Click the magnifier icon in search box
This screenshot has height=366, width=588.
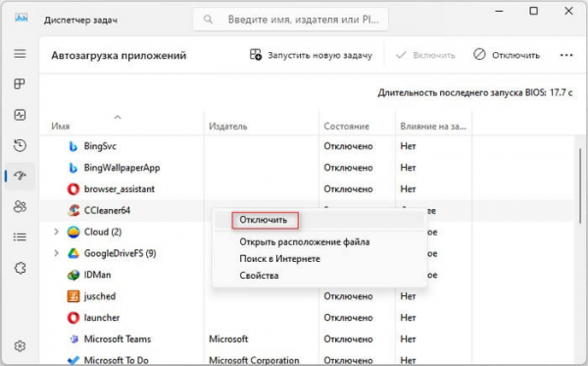click(208, 19)
